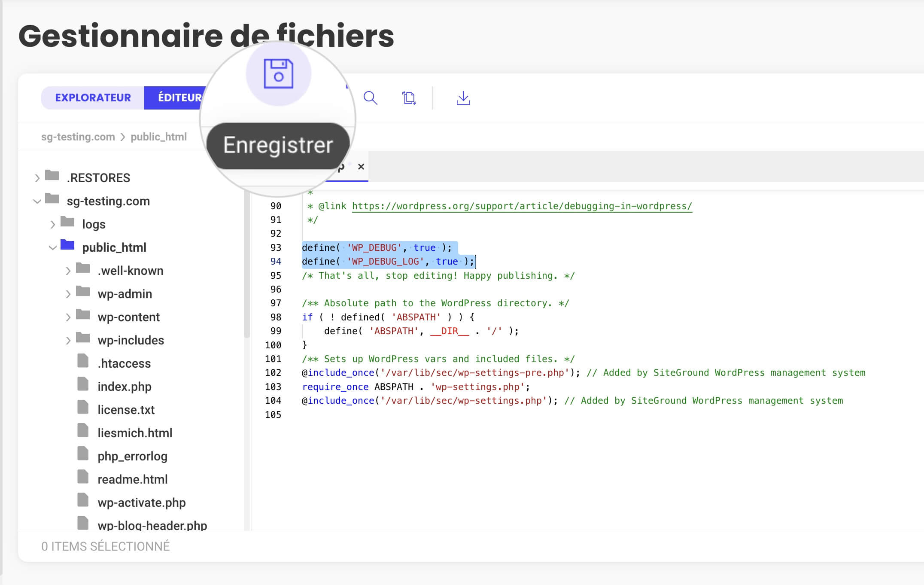Click the "Absolute path to the WordPress directory" comment
Screen dimensions: 924x585
click(x=435, y=303)
